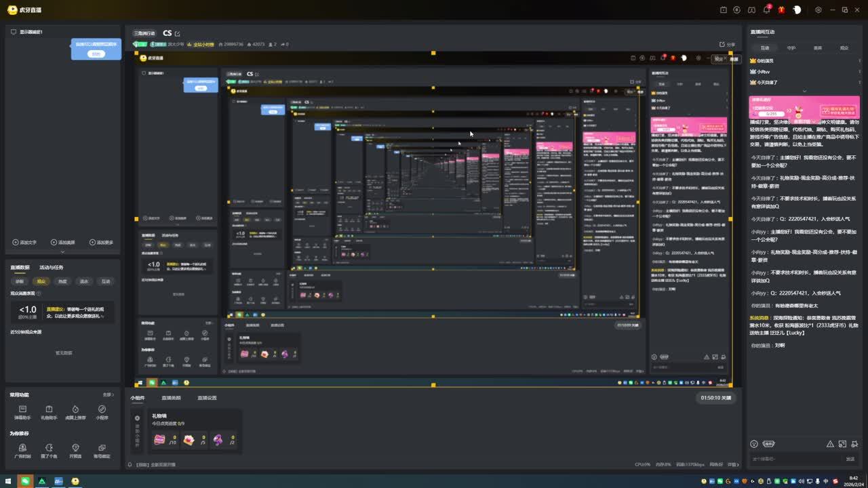Open the notification bell in title bar
Screen dimensions: 868x488
[x=766, y=9]
